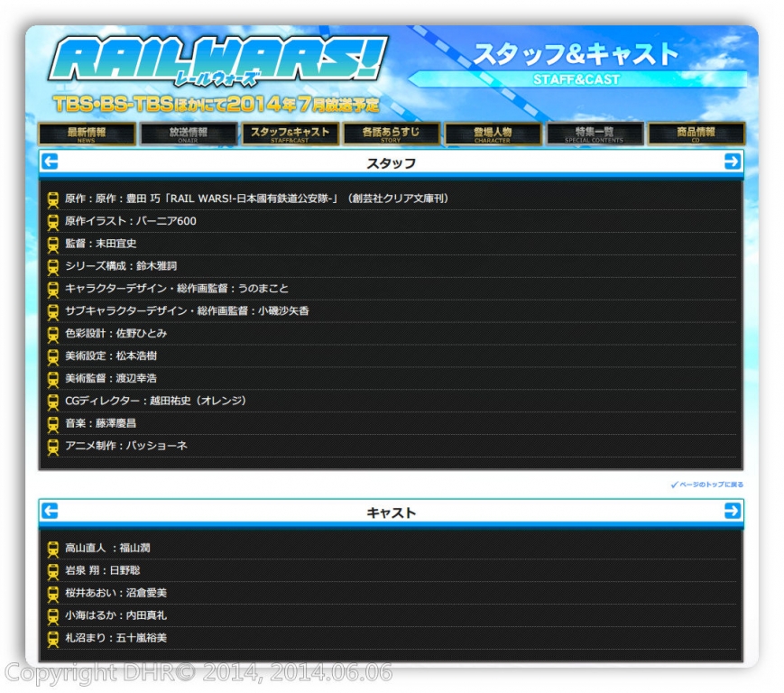
Task: Click the left arrow on the スタッフ header bar
Action: pos(51,163)
